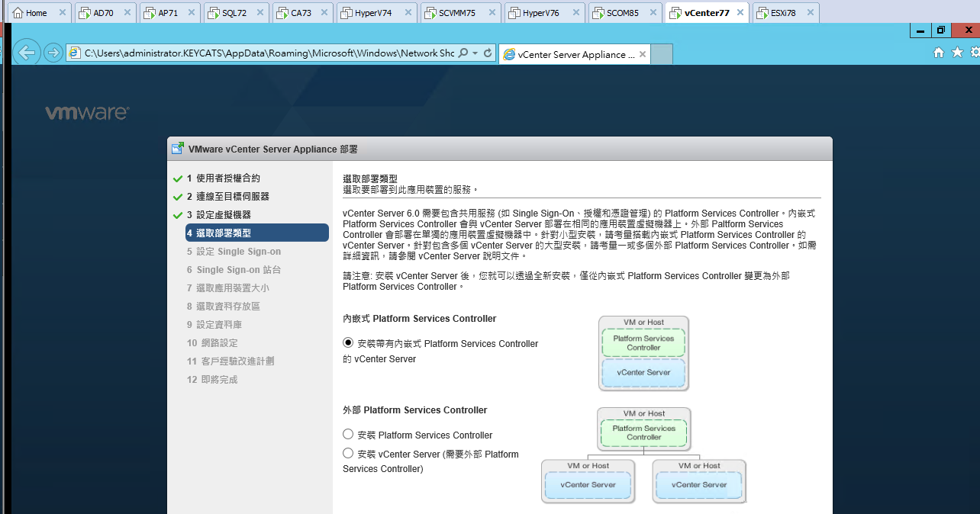This screenshot has height=514, width=980.
Task: Minimize the VM console window
Action: (920, 31)
